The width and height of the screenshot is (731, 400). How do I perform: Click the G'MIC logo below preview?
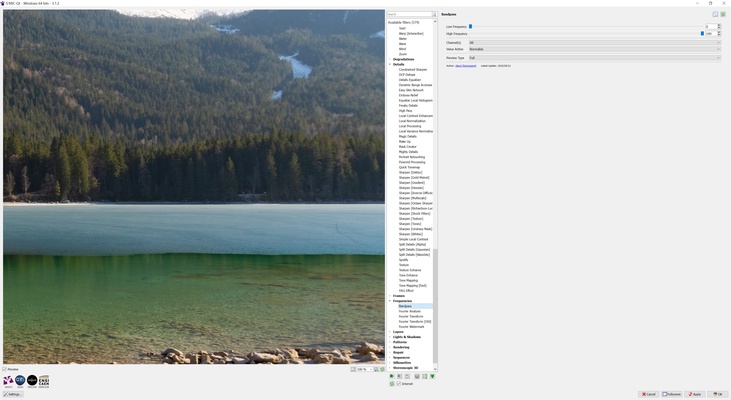pos(8,381)
